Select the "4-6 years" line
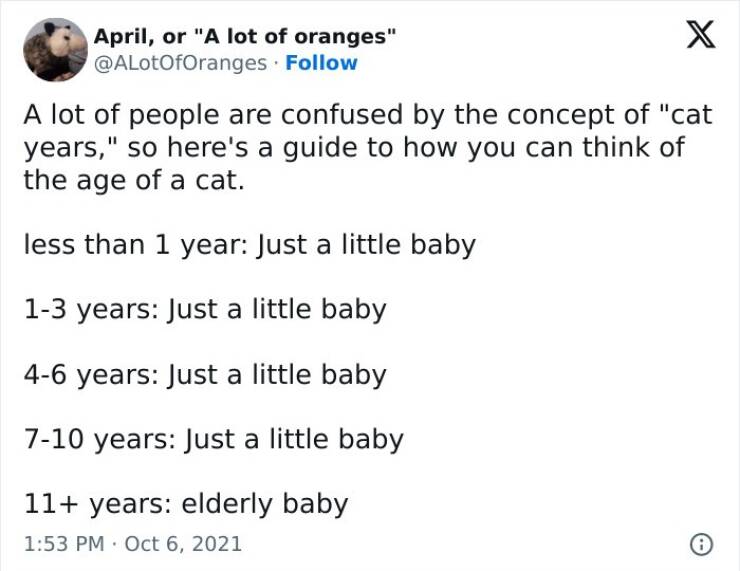 tap(204, 375)
